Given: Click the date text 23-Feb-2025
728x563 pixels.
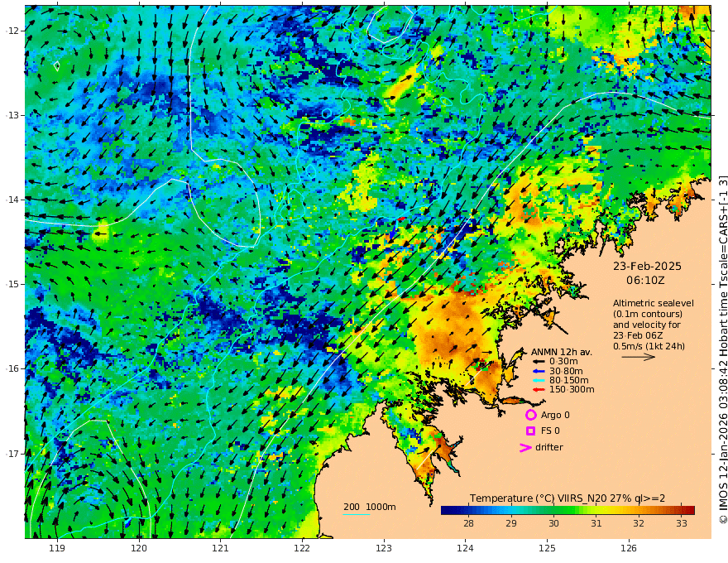Looking at the screenshot, I should (647, 266).
